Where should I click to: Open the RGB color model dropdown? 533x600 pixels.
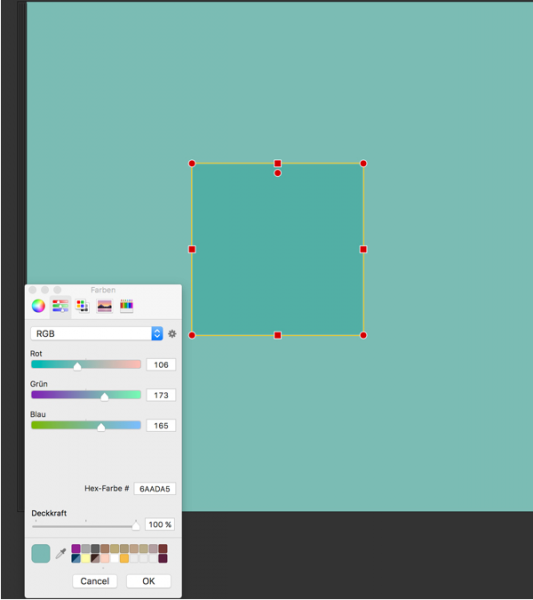(x=96, y=334)
